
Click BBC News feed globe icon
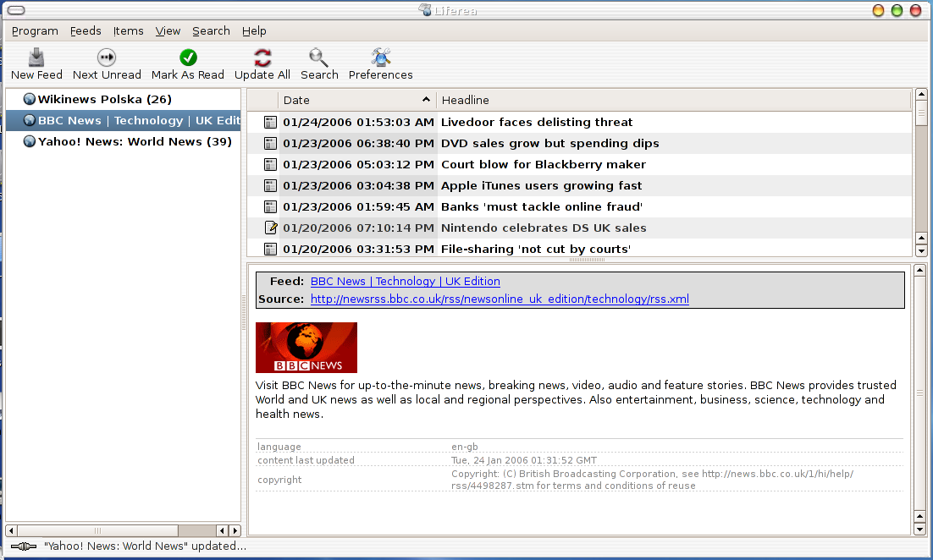[29, 120]
